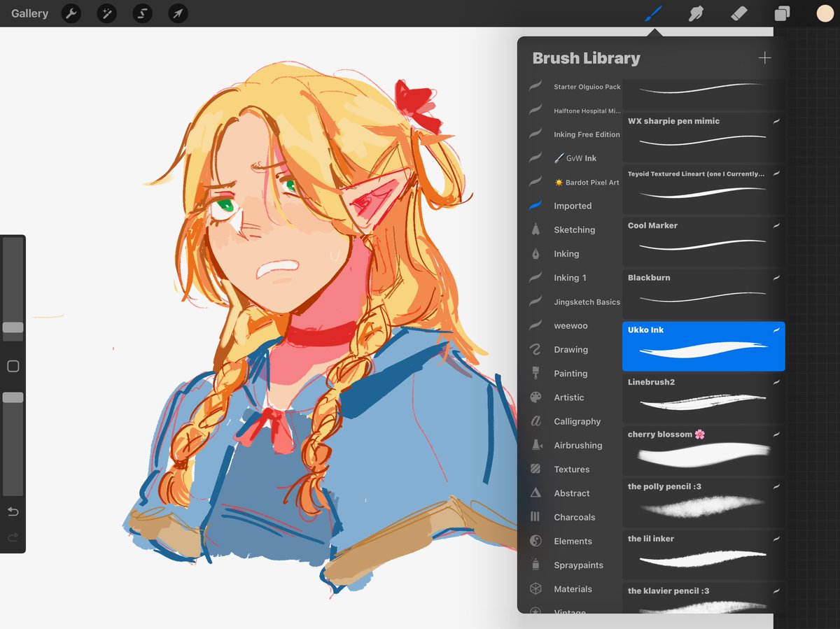Undo the last stroke
This screenshot has width=840, height=629.
13,511
